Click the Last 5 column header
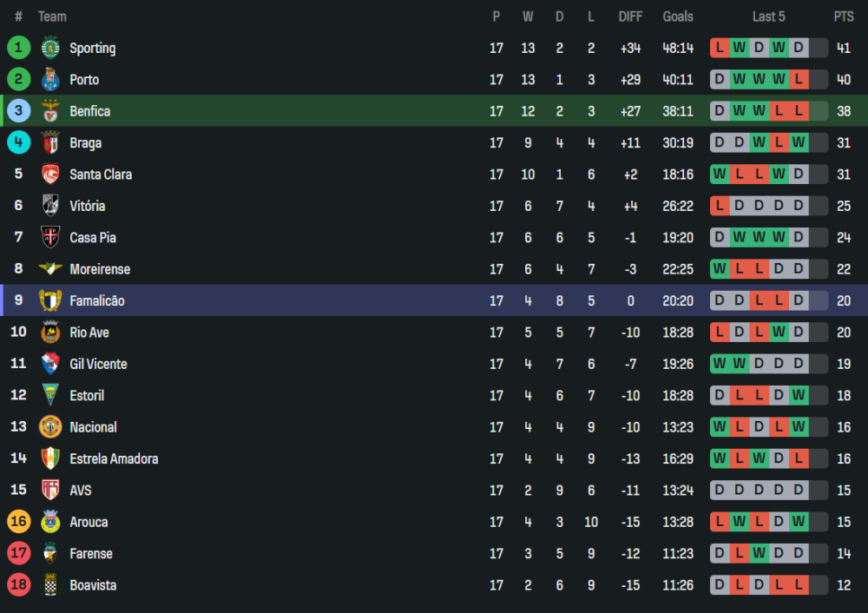Viewport: 868px width, 613px height. click(x=768, y=16)
